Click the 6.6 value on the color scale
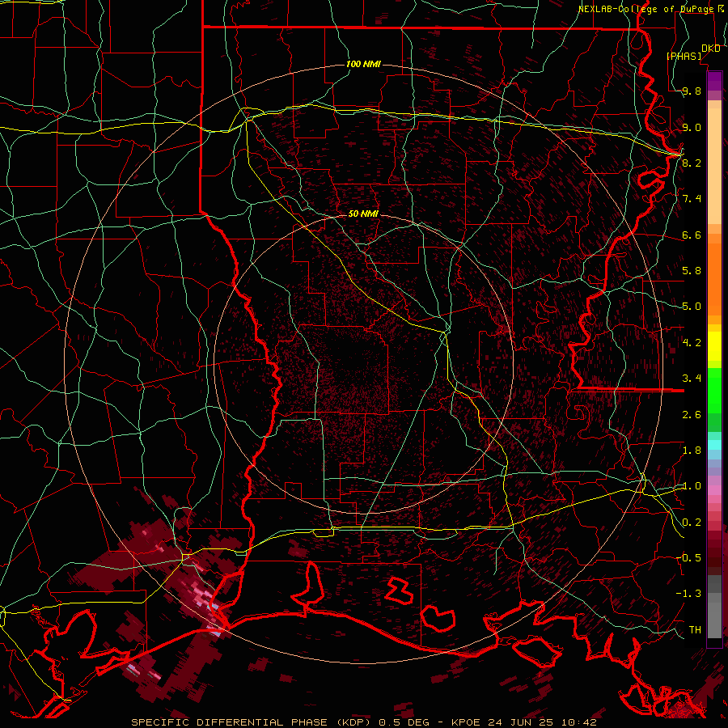Screen dimensions: 728x728 point(692,235)
